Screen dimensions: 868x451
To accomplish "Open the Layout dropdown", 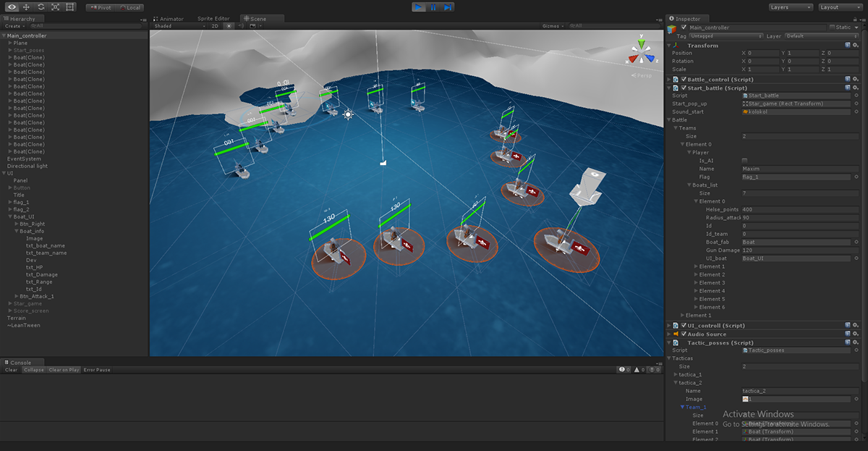I will pos(839,7).
